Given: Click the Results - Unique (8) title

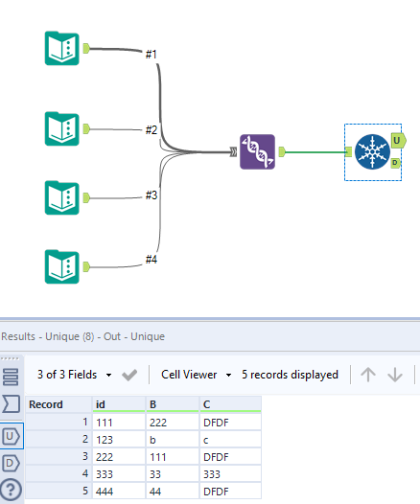Looking at the screenshot, I should coord(83,336).
